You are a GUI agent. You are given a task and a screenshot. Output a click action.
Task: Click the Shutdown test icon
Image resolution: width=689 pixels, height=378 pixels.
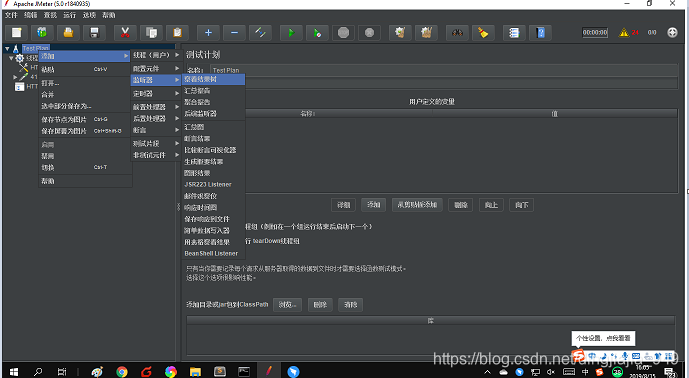(x=369, y=33)
